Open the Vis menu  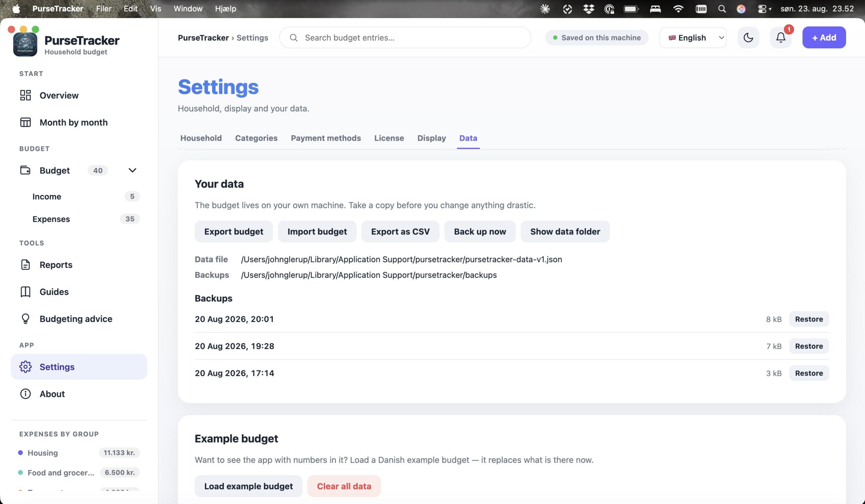coord(155,8)
